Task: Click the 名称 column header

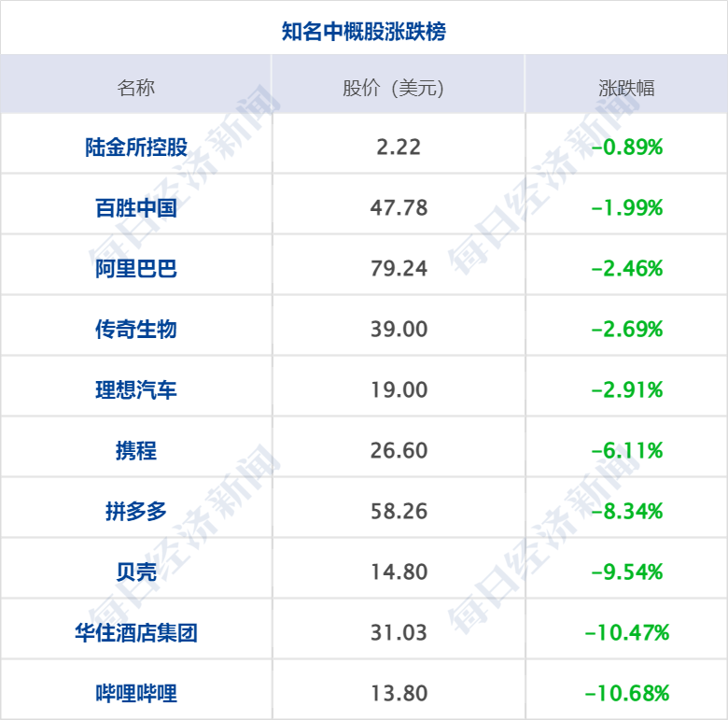Action: (136, 89)
